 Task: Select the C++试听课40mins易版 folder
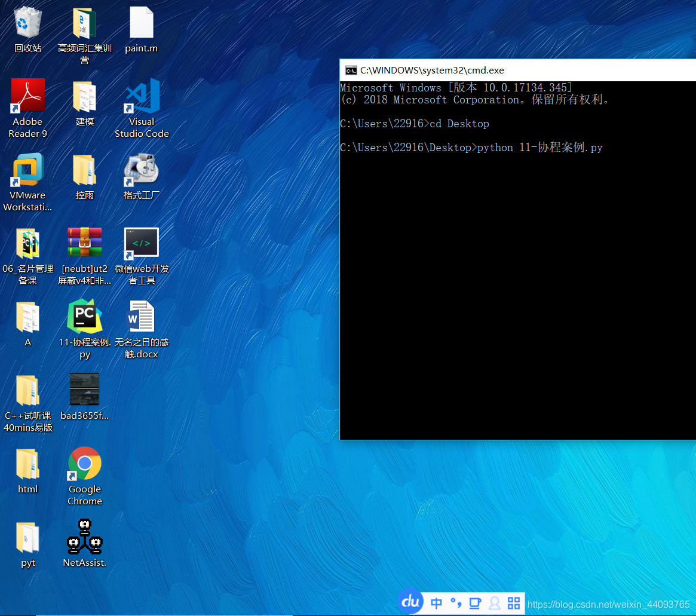(27, 391)
